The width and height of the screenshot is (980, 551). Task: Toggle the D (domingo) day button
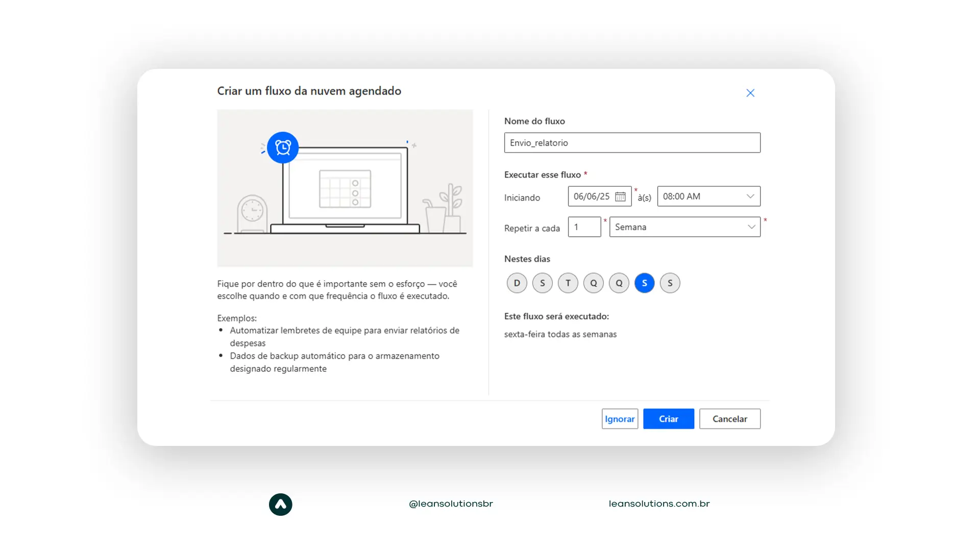[x=517, y=283]
